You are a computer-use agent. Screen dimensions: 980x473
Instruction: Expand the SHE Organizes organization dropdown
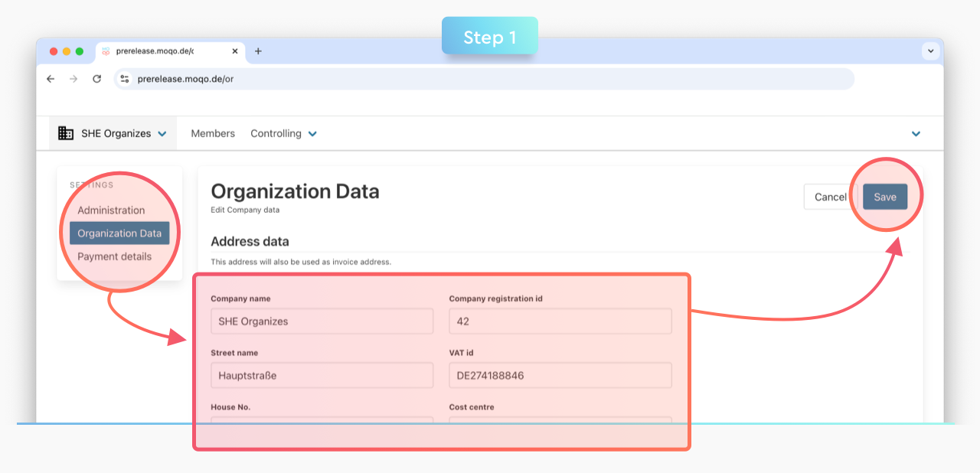click(162, 134)
